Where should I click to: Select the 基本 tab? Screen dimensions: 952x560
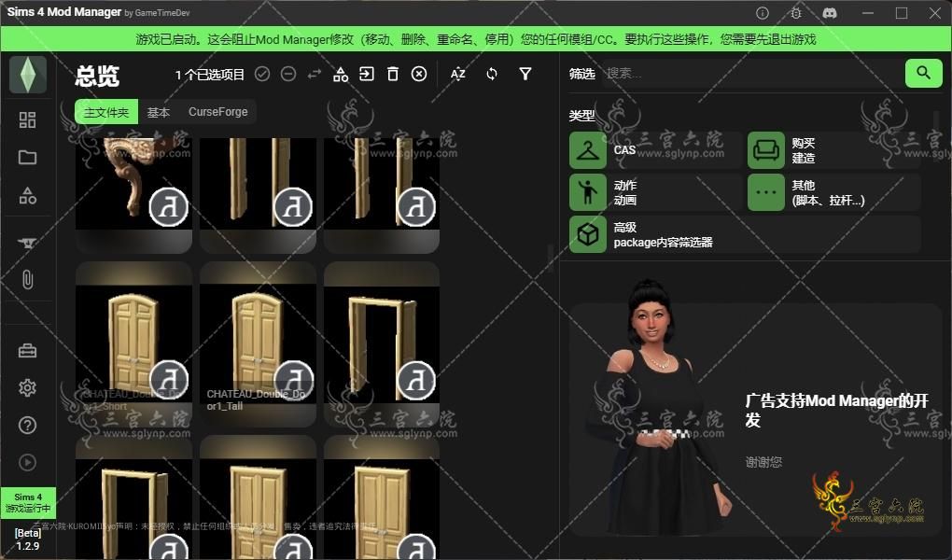[x=159, y=112]
